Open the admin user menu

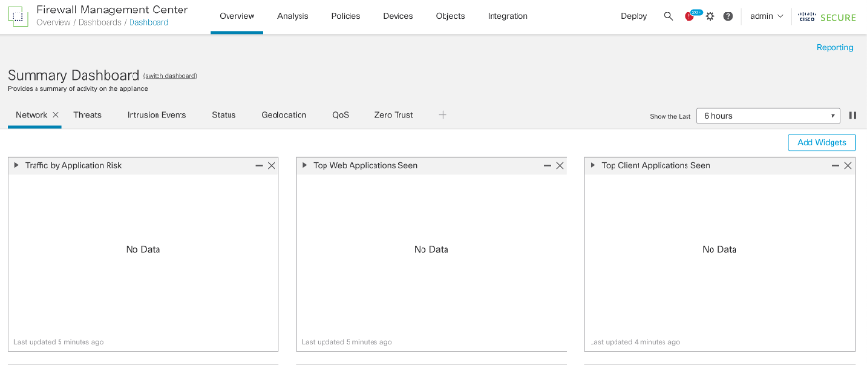coord(766,16)
